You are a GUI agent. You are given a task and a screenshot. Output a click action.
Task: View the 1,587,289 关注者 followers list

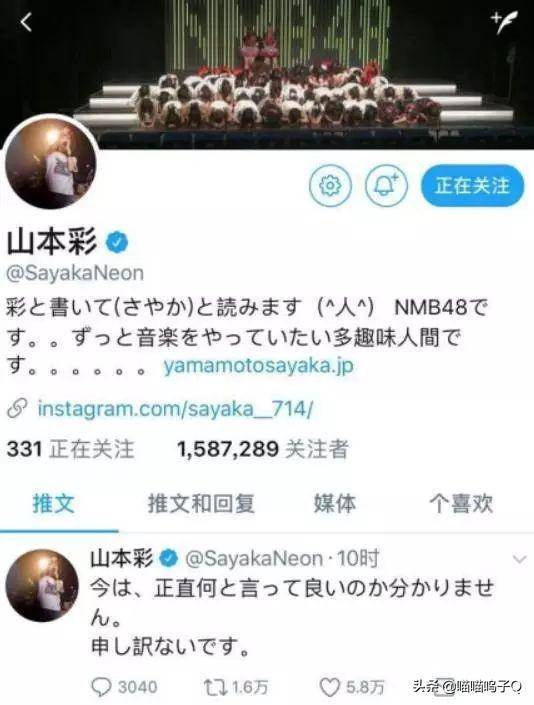point(263,449)
